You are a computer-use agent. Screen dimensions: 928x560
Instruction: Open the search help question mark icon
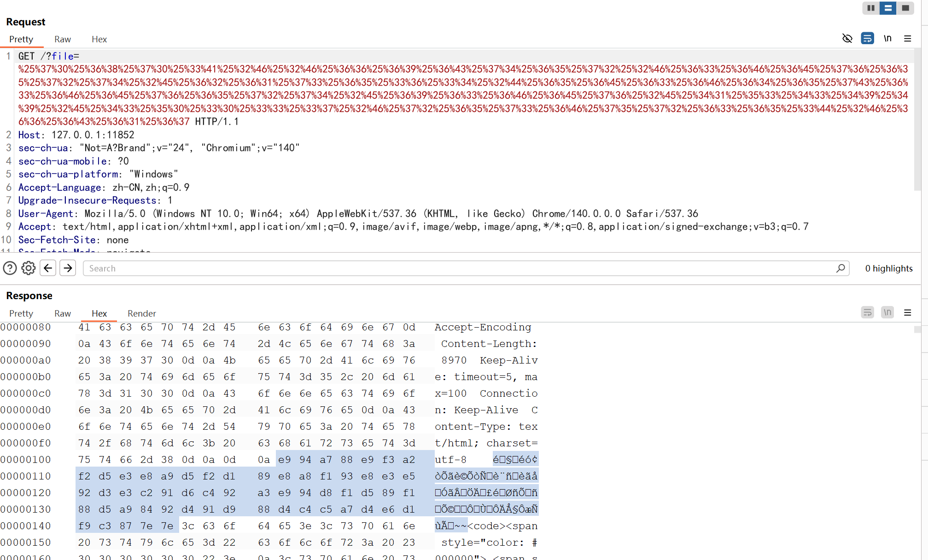(x=10, y=268)
